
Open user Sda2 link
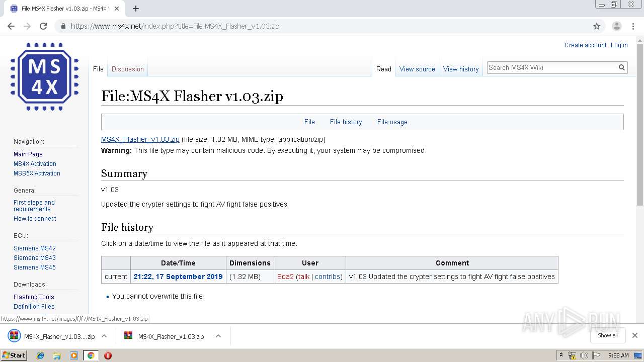[x=285, y=277]
